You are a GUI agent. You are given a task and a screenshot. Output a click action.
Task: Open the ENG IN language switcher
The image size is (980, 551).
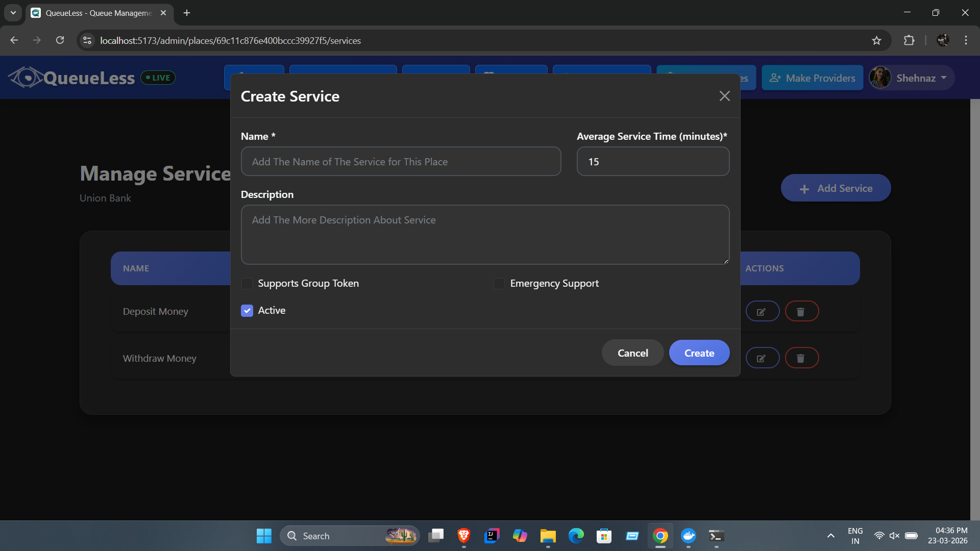click(x=855, y=536)
